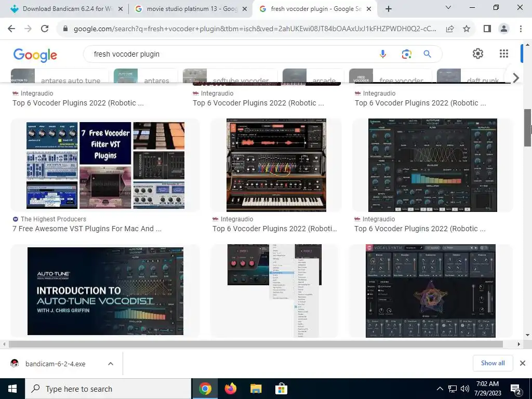Open the plugin dropdown menu list image
Viewport: 532px width, 399px height.
(x=274, y=291)
